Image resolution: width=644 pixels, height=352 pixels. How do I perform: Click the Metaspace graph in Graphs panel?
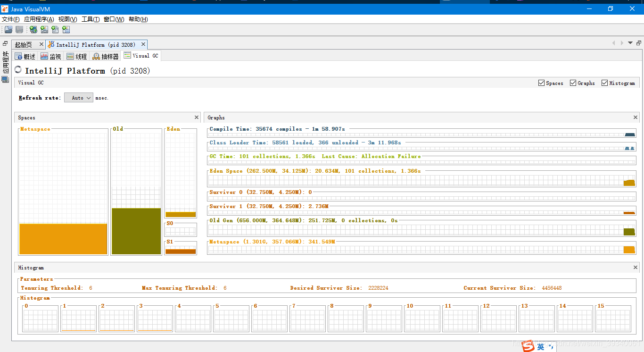tap(422, 248)
